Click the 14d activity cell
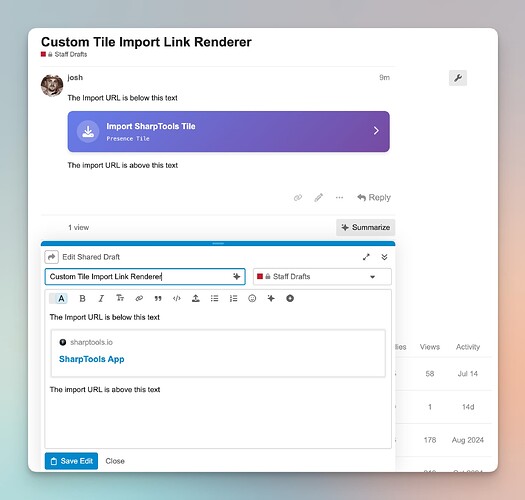The width and height of the screenshot is (525, 500). (468, 407)
